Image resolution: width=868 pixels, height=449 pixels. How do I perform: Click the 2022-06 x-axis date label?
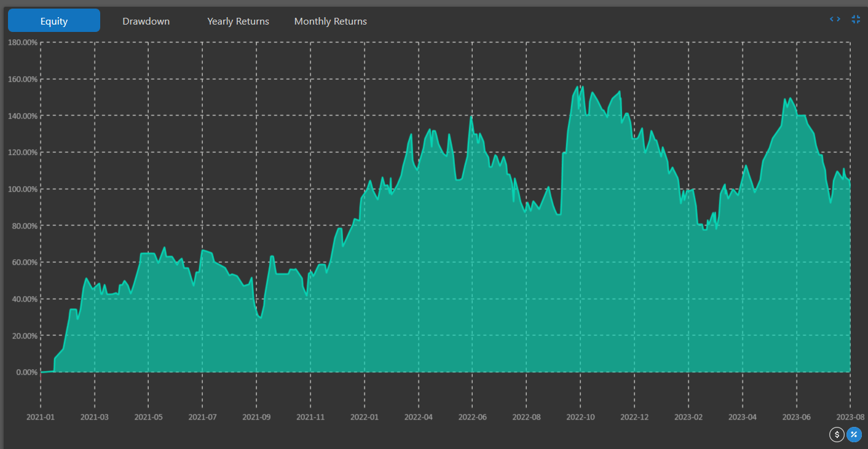(x=472, y=417)
